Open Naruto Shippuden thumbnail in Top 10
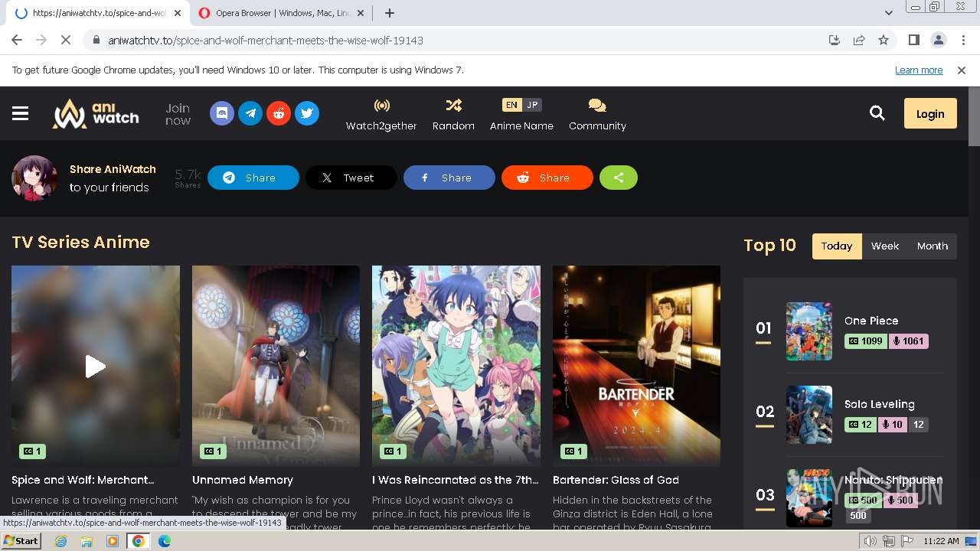 (809, 498)
